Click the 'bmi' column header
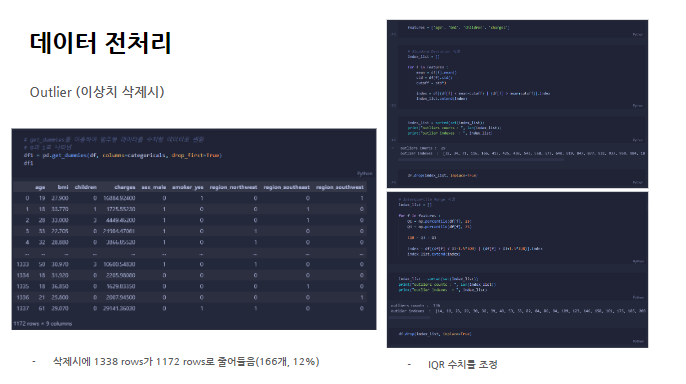 coord(63,187)
